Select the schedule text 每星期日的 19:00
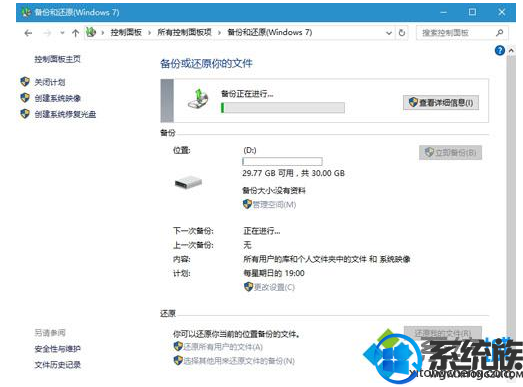Image resolution: width=523 pixels, height=387 pixels. click(274, 273)
